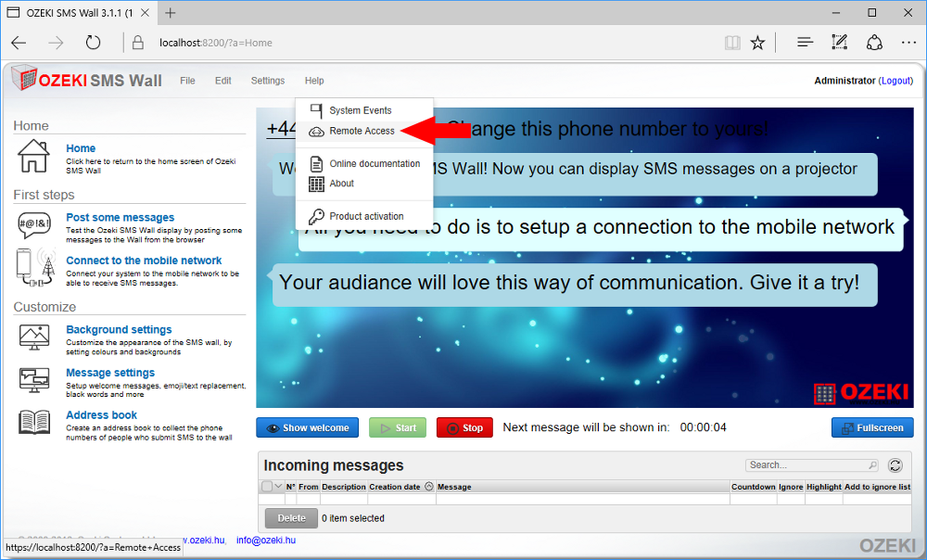Click the Show welcome button

[308, 427]
